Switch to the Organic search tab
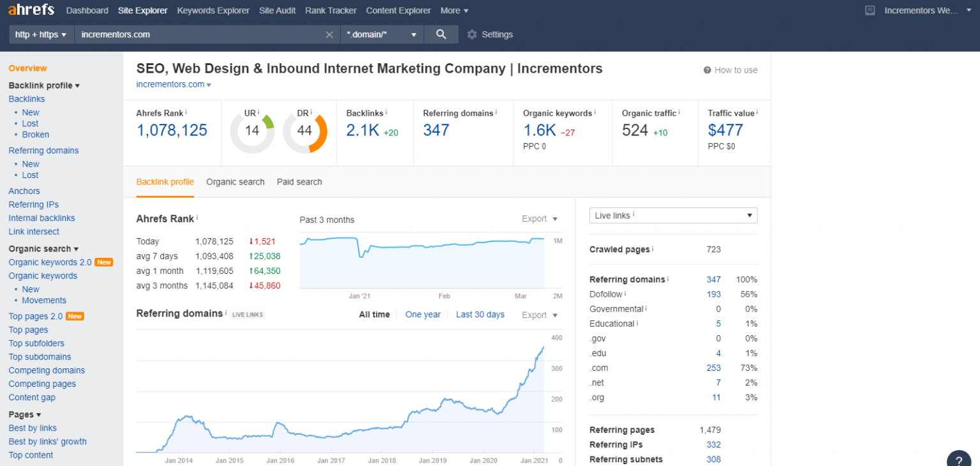This screenshot has width=980, height=466. click(235, 182)
